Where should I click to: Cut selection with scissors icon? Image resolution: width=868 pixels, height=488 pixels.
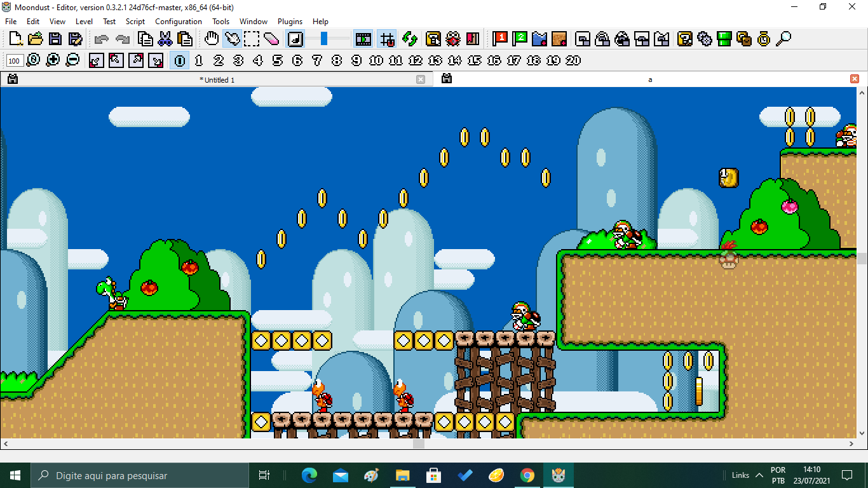click(x=165, y=39)
